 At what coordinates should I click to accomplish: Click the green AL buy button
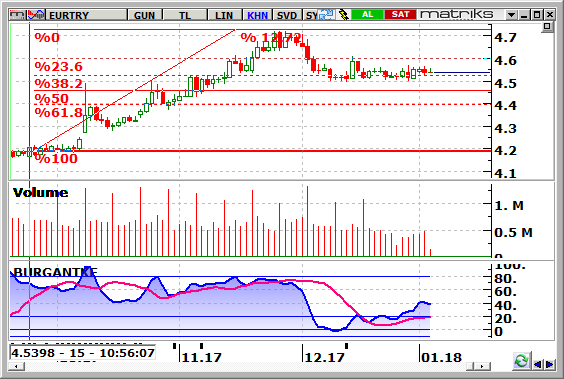click(367, 14)
